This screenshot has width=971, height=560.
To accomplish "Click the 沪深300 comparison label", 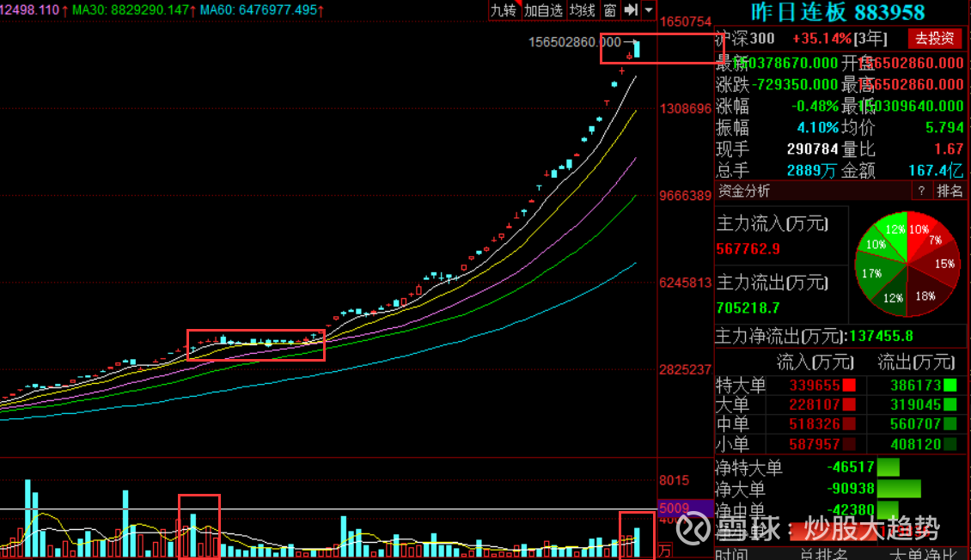I will click(746, 39).
